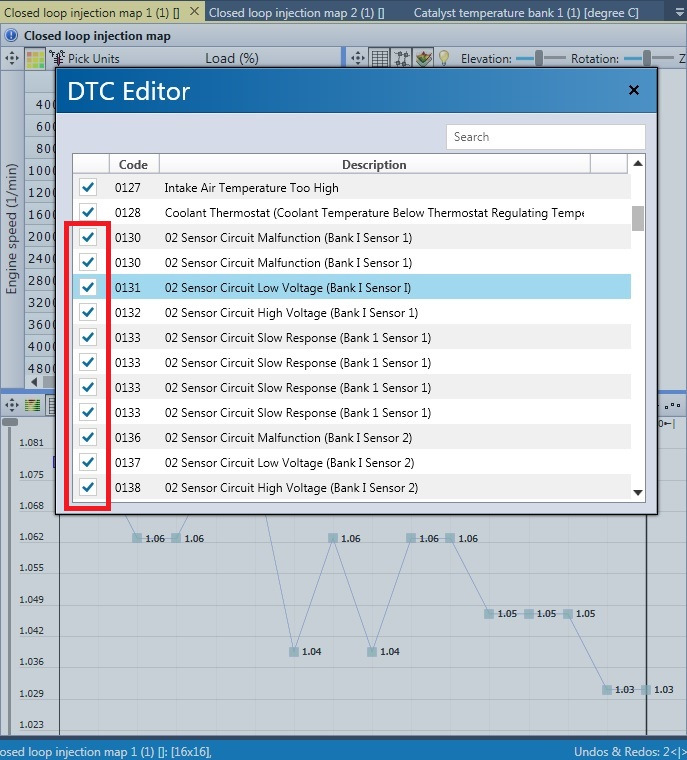Image resolution: width=687 pixels, height=760 pixels.
Task: Click code cell 0132
Action: coord(128,313)
